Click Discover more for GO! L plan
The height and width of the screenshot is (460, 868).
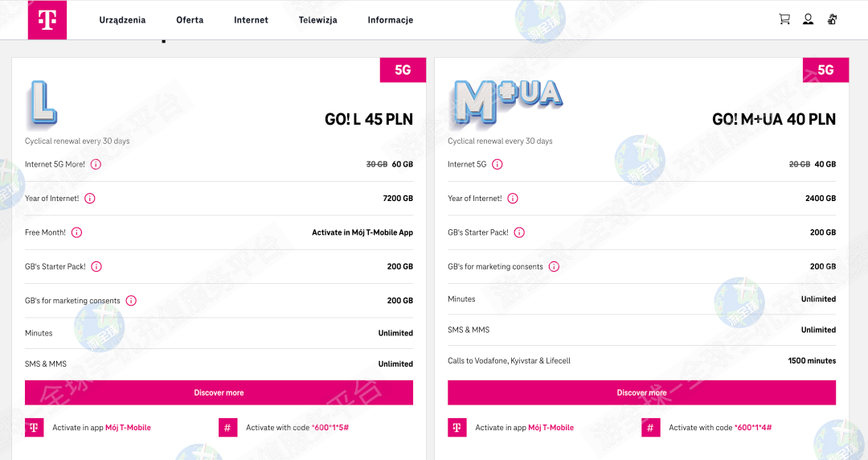pos(219,392)
